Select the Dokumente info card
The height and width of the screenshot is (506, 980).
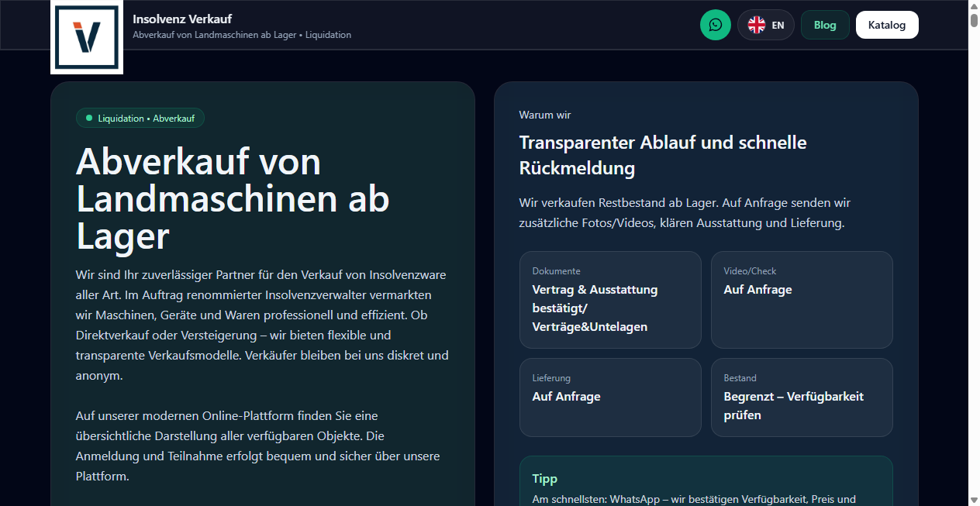(x=610, y=299)
